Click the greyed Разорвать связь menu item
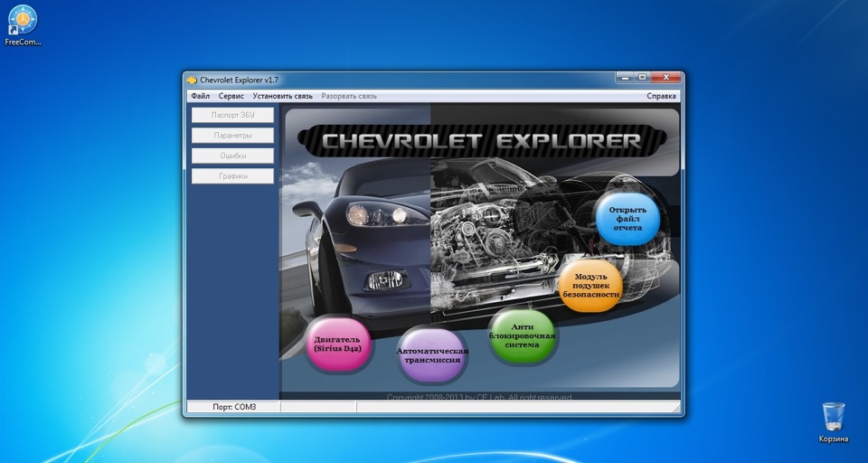Viewport: 868px width, 463px height. pos(349,96)
